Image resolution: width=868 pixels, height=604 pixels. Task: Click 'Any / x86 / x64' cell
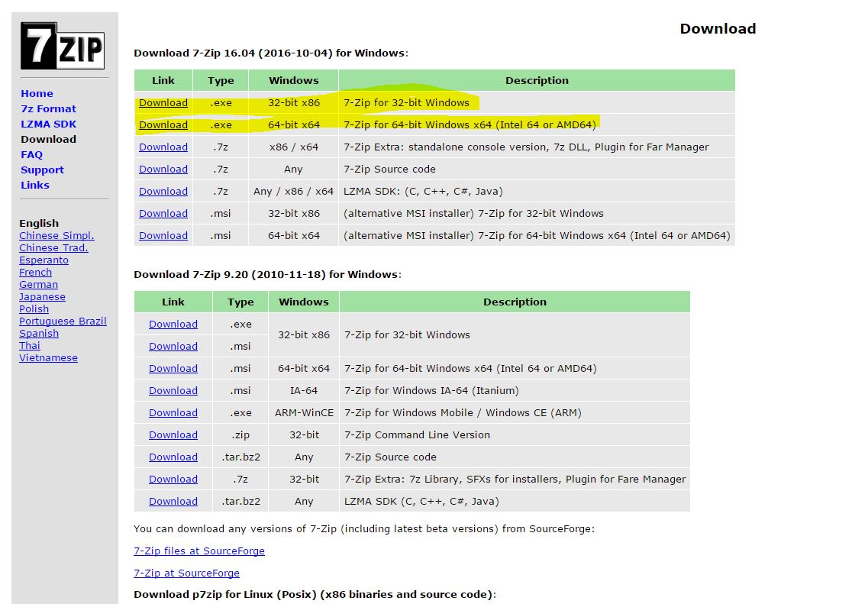[293, 192]
